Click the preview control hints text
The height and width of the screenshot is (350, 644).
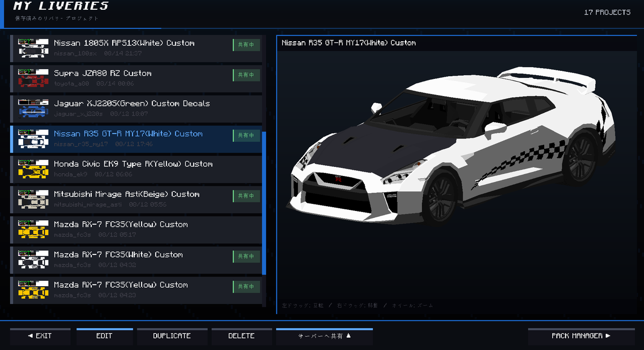coord(357,305)
